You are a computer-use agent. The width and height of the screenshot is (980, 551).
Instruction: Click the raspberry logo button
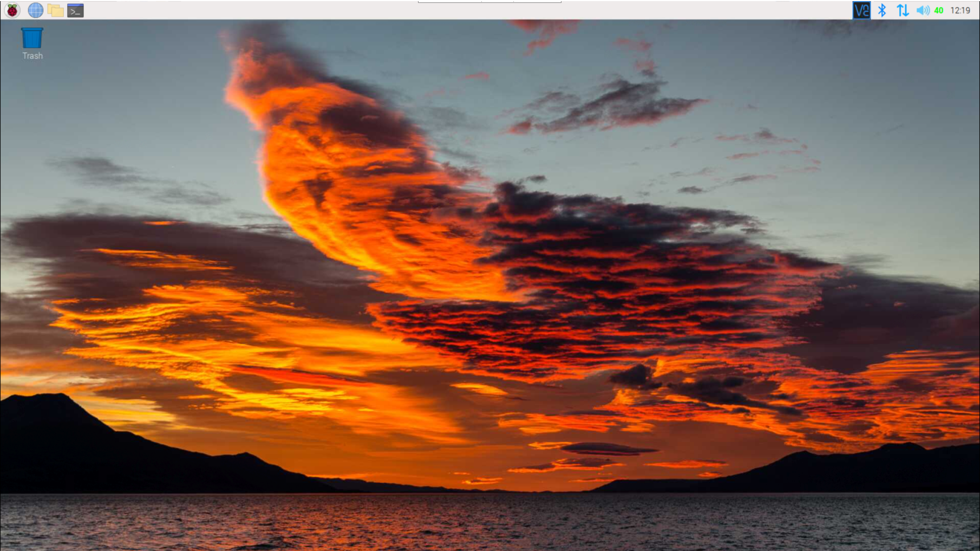click(x=12, y=10)
